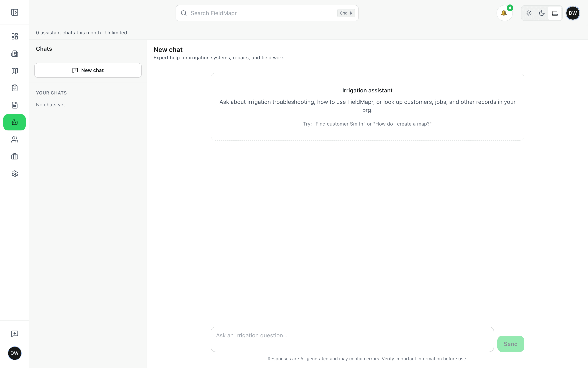Image resolution: width=588 pixels, height=368 pixels.
Task: Open the clipboard-check jobs icon in sidebar
Action: click(x=14, y=88)
